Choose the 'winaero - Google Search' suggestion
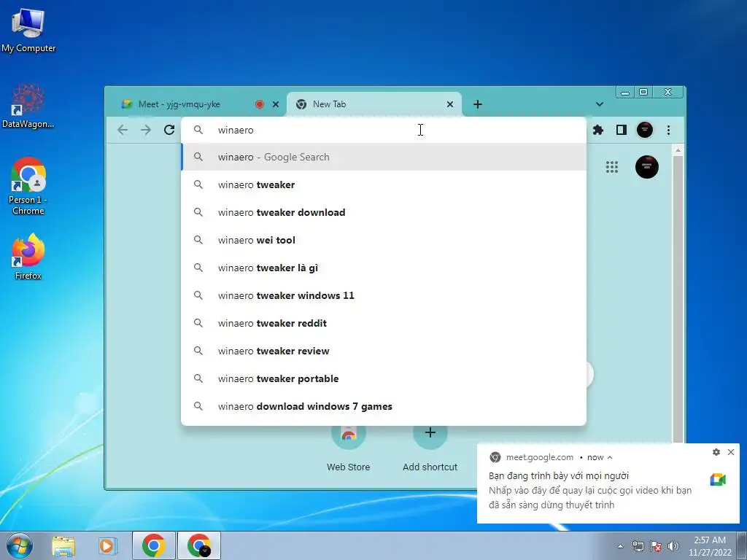 pos(384,157)
